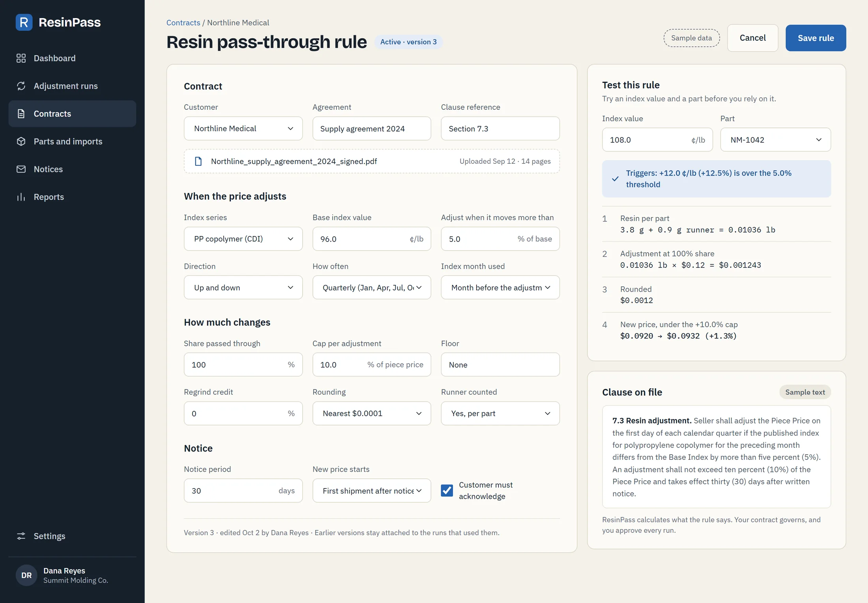868x603 pixels.
Task: Click the Regrind credit field
Action: point(243,414)
